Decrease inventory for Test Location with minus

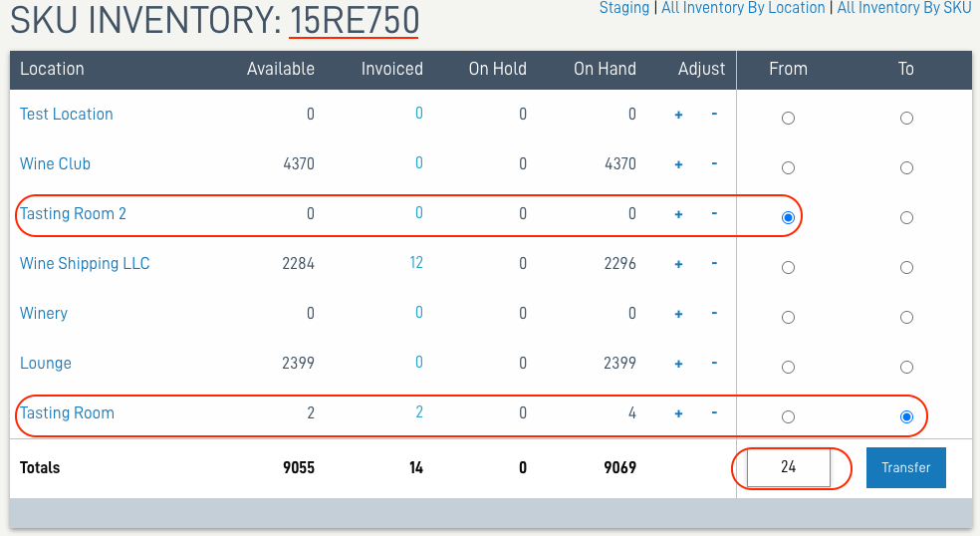pos(714,114)
